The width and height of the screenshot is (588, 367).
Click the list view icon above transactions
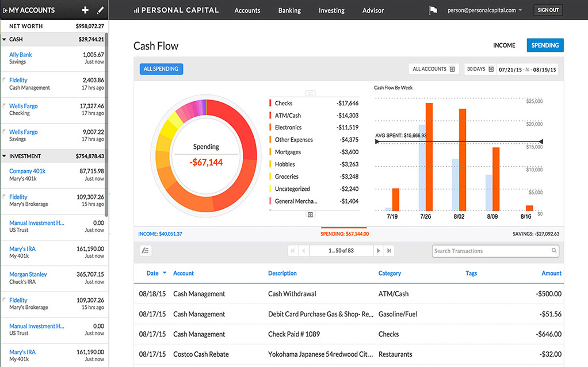pos(146,251)
